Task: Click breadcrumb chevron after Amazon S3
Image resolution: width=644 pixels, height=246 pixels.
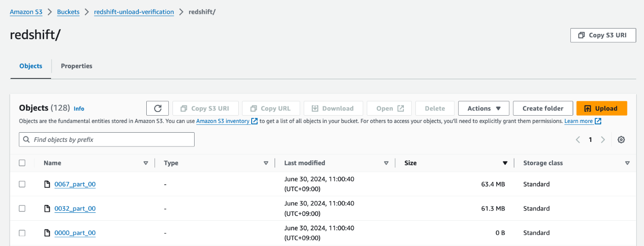Action: 50,12
